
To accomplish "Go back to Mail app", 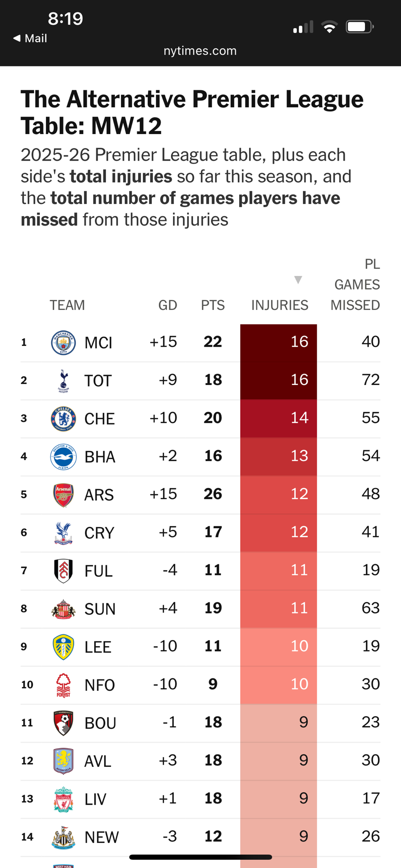I will click(30, 38).
